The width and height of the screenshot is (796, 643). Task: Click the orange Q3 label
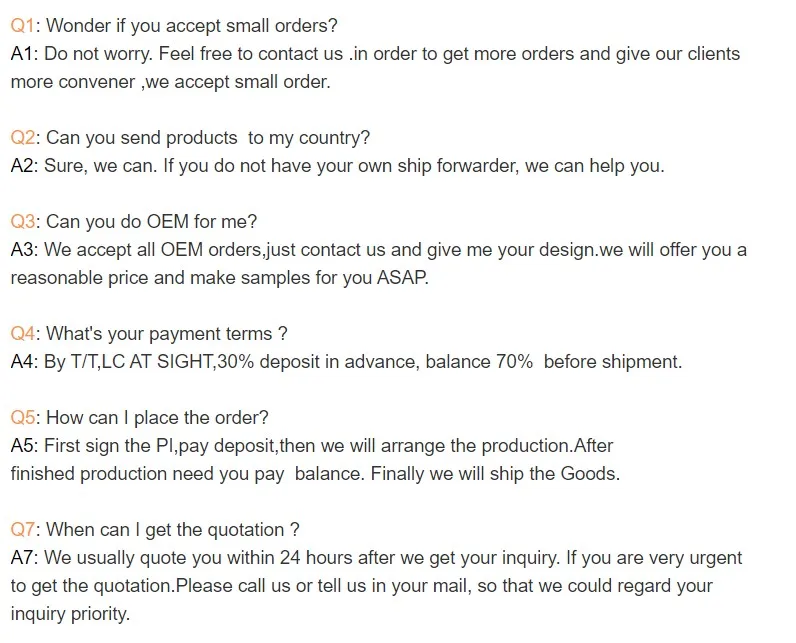click(x=23, y=222)
